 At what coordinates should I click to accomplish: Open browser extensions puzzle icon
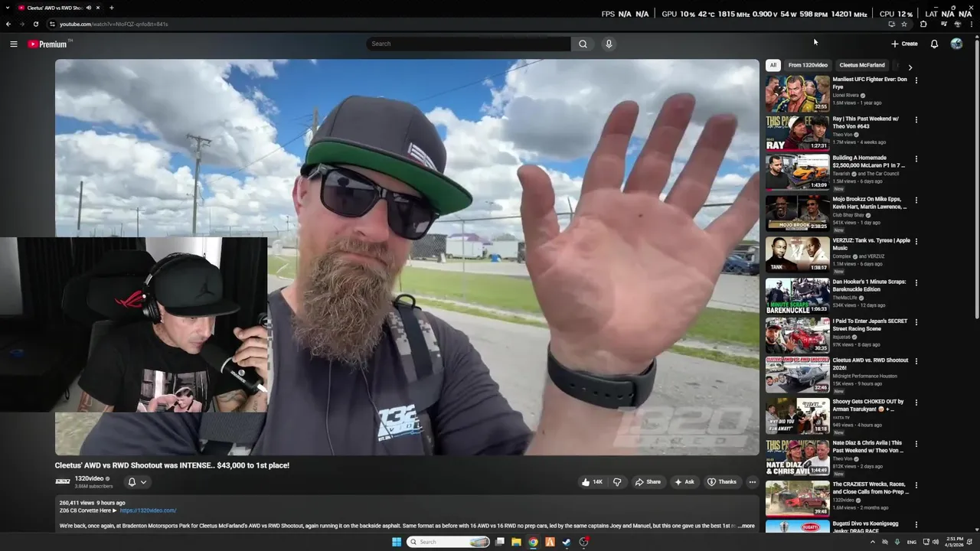[x=923, y=24]
